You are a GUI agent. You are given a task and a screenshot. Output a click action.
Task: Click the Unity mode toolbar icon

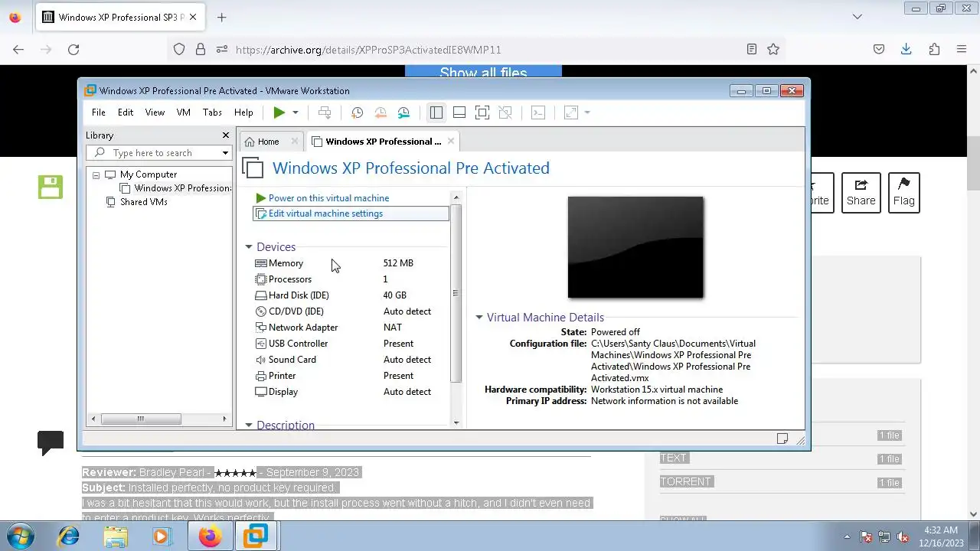pyautogui.click(x=505, y=112)
